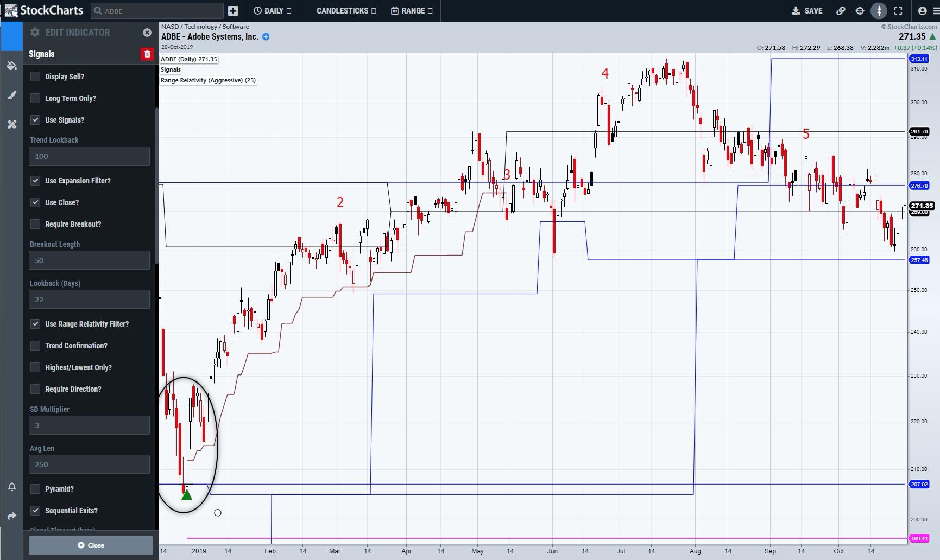This screenshot has width=940, height=560.
Task: Edit the Trend Lookback value field
Action: click(x=89, y=156)
